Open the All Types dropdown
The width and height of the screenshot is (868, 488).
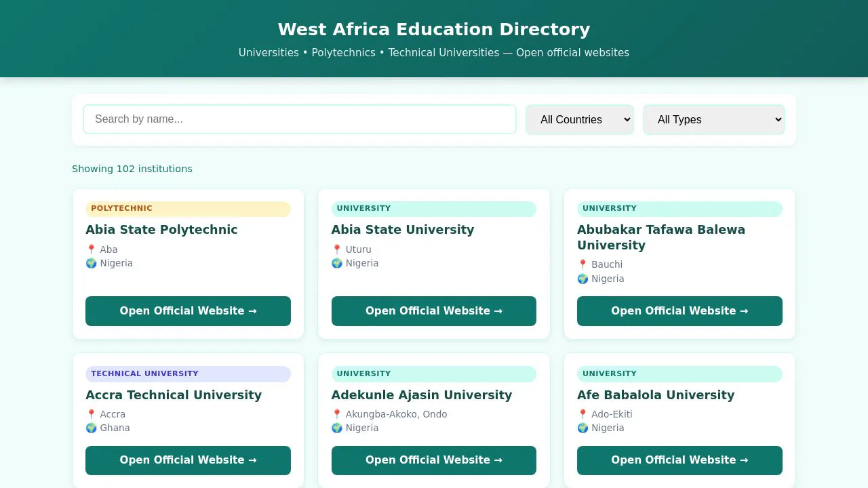tap(713, 119)
